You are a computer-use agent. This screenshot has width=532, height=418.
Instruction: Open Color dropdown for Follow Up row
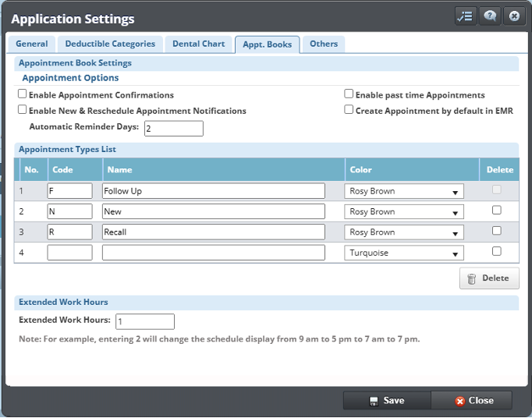click(x=404, y=191)
